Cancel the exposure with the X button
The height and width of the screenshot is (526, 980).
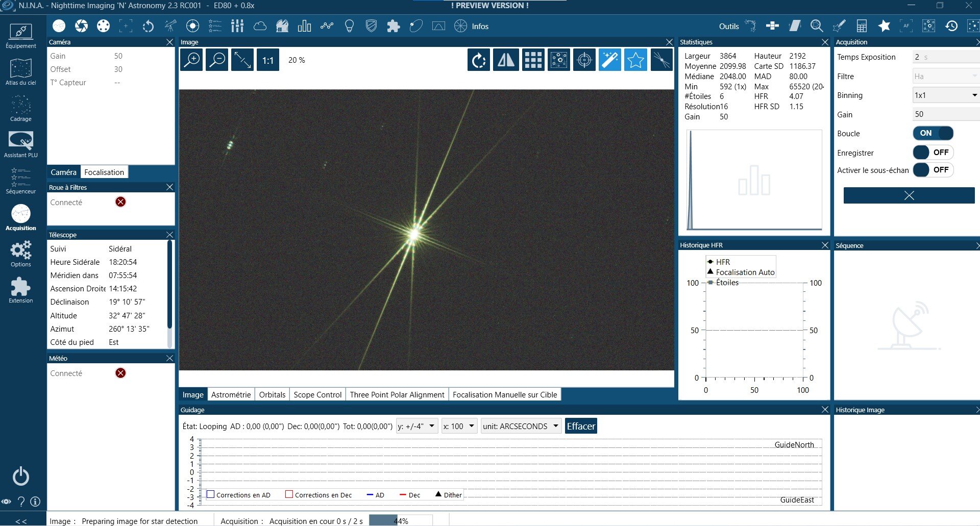pos(909,195)
